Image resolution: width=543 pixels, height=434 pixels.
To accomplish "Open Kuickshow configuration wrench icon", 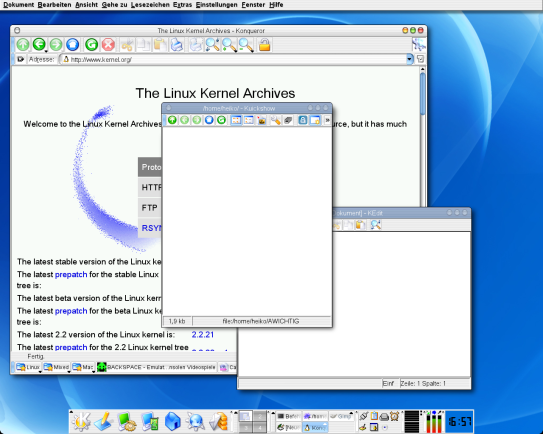I will pos(276,120).
